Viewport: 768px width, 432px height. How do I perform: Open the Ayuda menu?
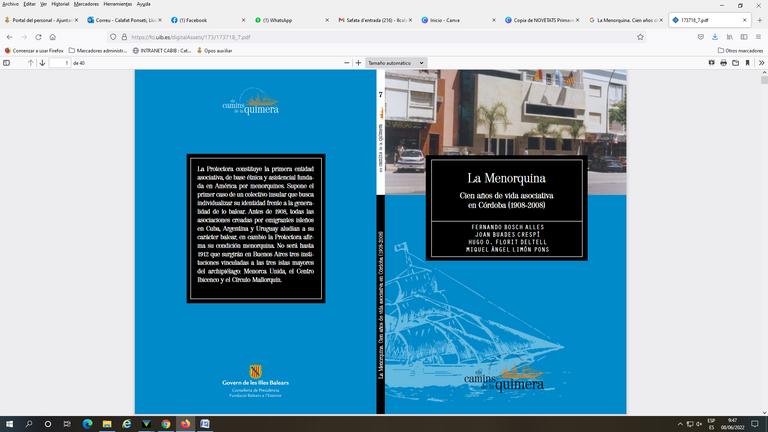144,4
